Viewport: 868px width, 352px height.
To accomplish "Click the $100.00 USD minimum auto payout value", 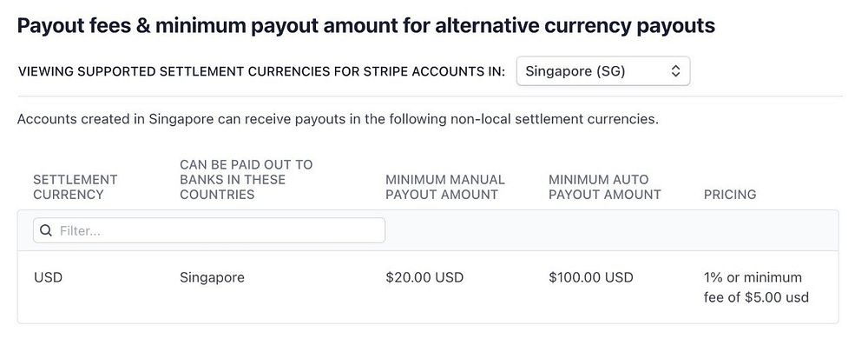I will [x=591, y=278].
